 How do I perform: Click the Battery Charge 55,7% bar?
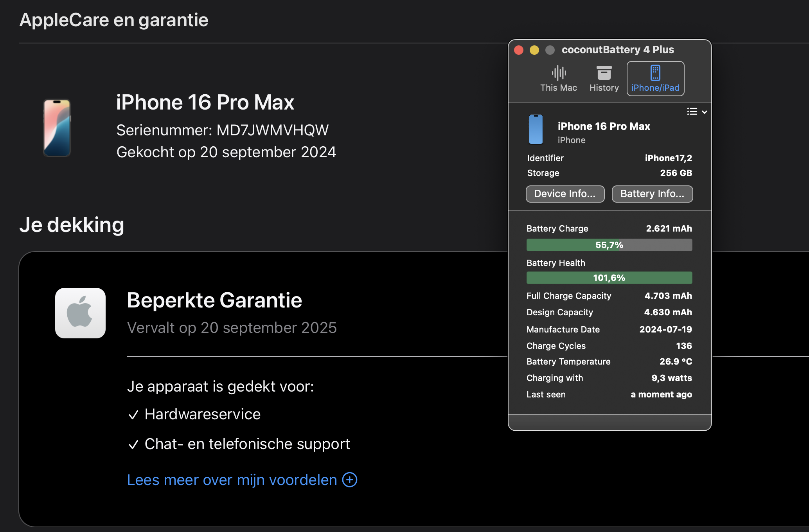tap(609, 245)
